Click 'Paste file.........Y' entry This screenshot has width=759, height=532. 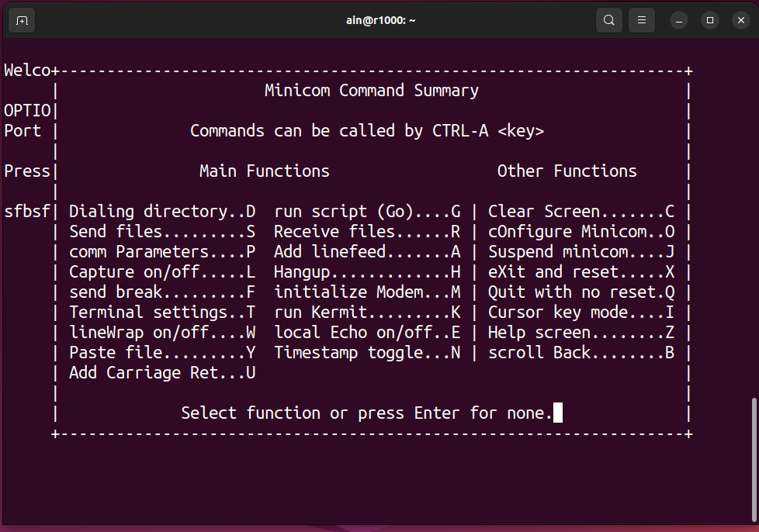[x=162, y=353]
